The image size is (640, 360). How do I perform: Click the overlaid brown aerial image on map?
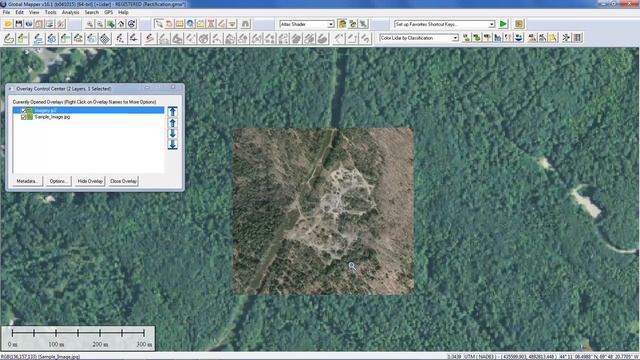(323, 211)
